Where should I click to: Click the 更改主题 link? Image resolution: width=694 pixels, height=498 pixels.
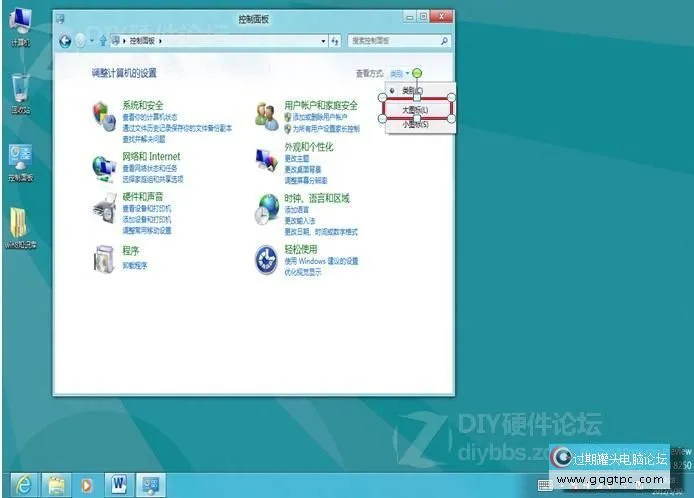[x=297, y=158]
